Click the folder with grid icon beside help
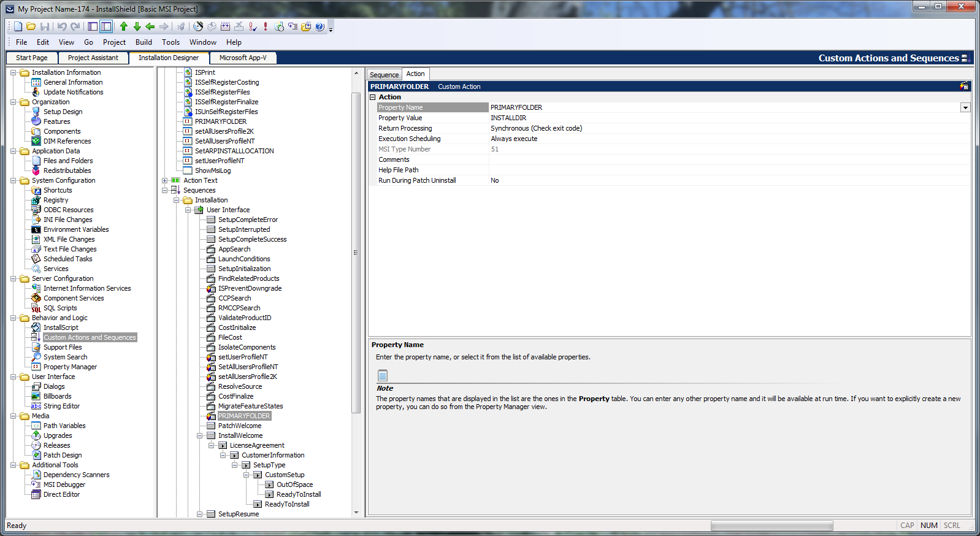The height and width of the screenshot is (536, 980). coord(306,26)
